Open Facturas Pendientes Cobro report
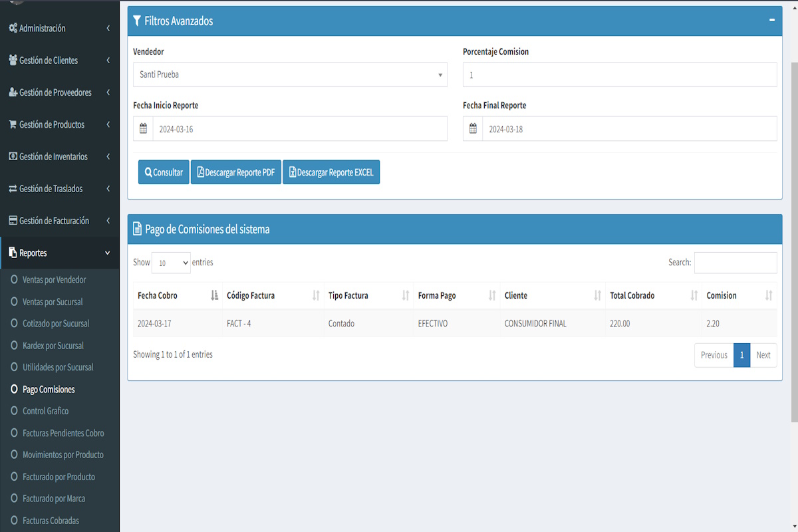The image size is (798, 532). [x=63, y=433]
